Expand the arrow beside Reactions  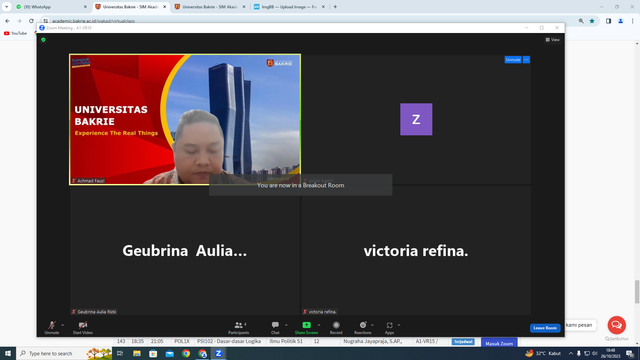[x=372, y=325]
